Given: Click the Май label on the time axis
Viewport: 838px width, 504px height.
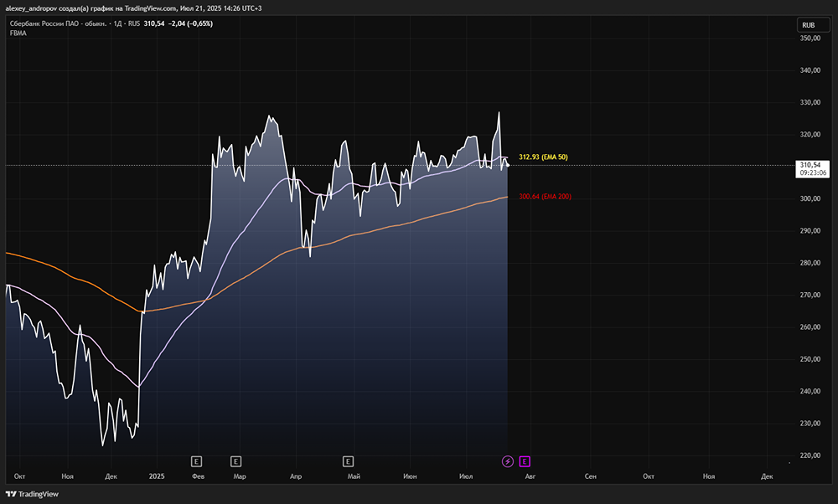Looking at the screenshot, I should point(354,476).
